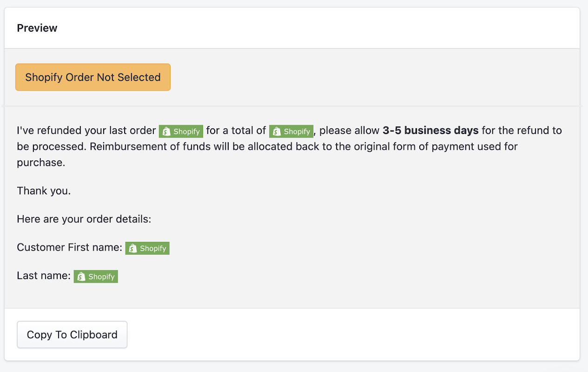Click the Preview panel heading
The height and width of the screenshot is (372, 588).
(x=37, y=28)
